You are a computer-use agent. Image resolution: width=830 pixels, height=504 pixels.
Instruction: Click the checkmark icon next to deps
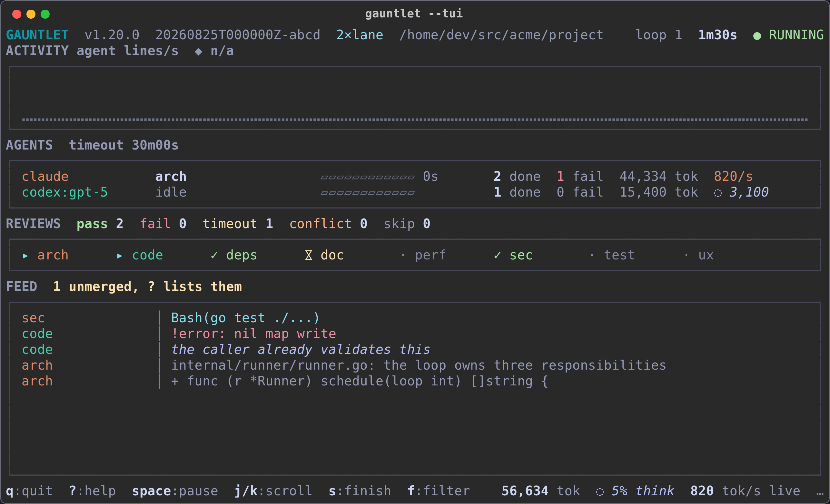tap(214, 256)
